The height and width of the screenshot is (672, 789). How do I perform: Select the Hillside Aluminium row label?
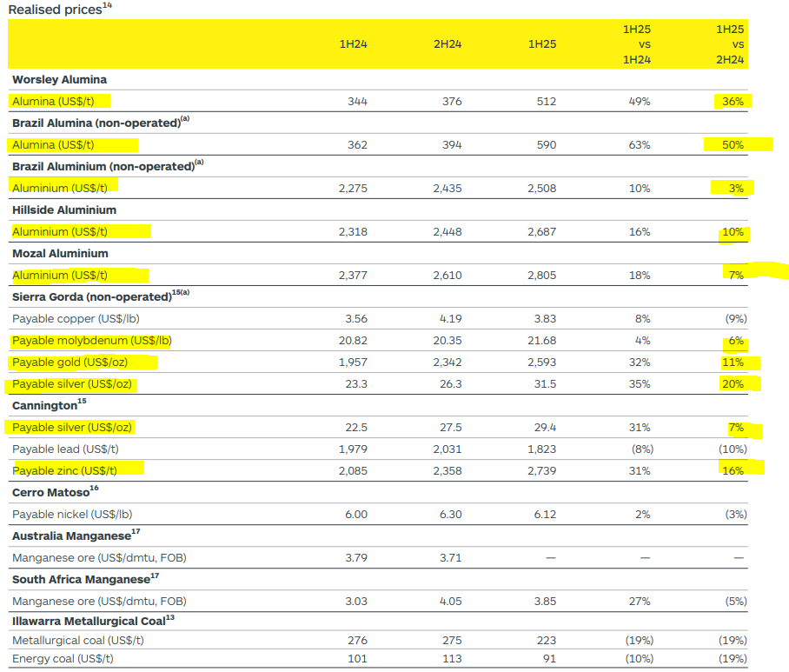point(61,210)
